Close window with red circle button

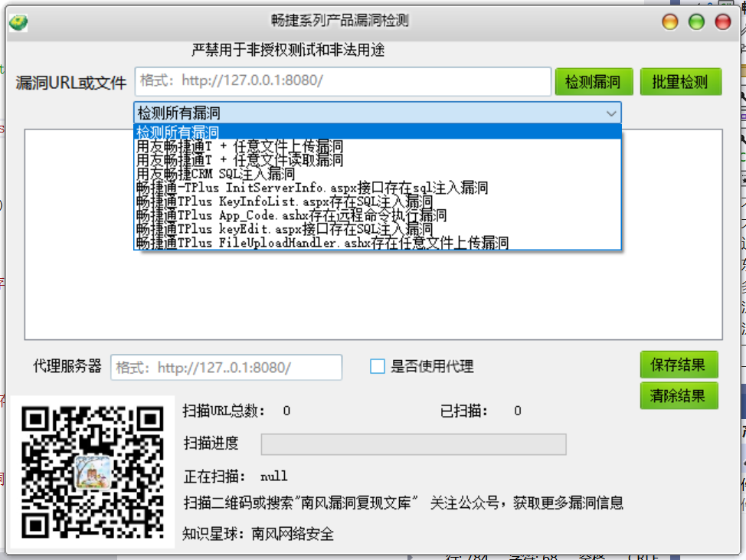tap(723, 22)
